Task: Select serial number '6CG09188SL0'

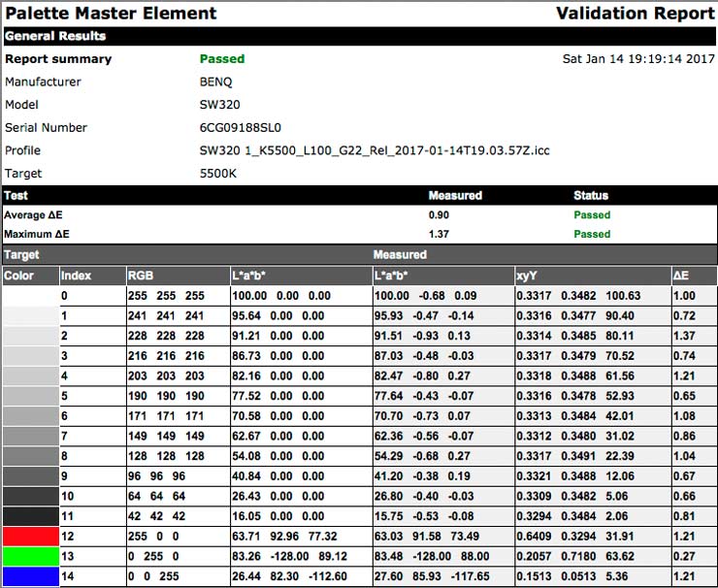Action: tap(241, 128)
